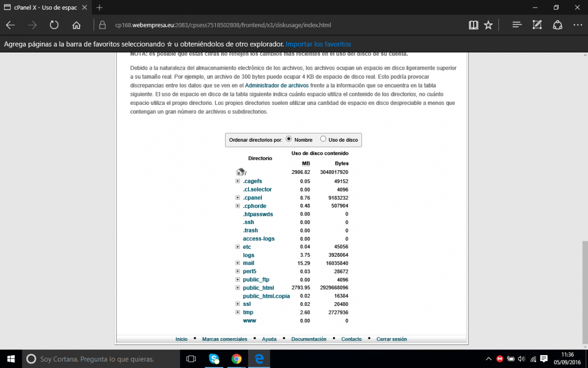Open volume control in tray
Screen dimensions: 588x368
pyautogui.click(x=521, y=359)
